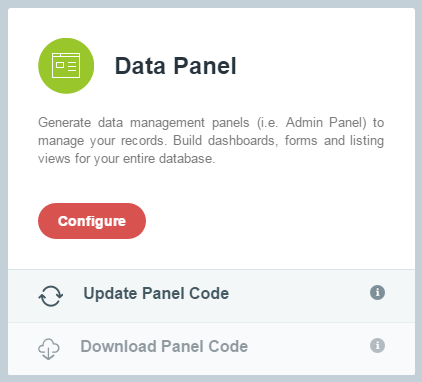Select Update Panel Code
This screenshot has height=382, width=422.
pos(156,294)
